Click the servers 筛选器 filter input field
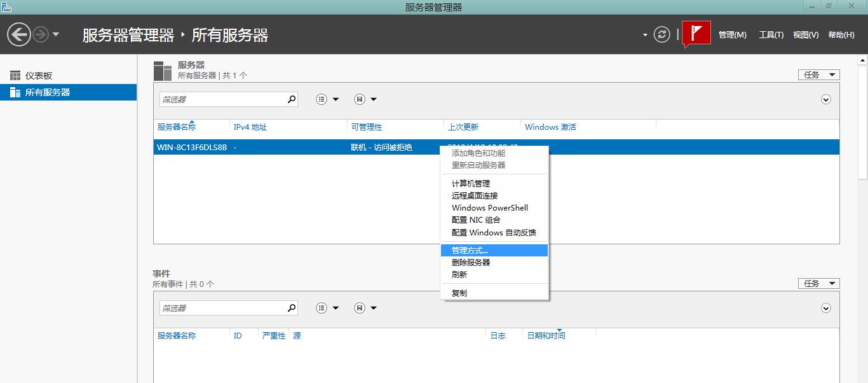This screenshot has height=383, width=868. (221, 99)
